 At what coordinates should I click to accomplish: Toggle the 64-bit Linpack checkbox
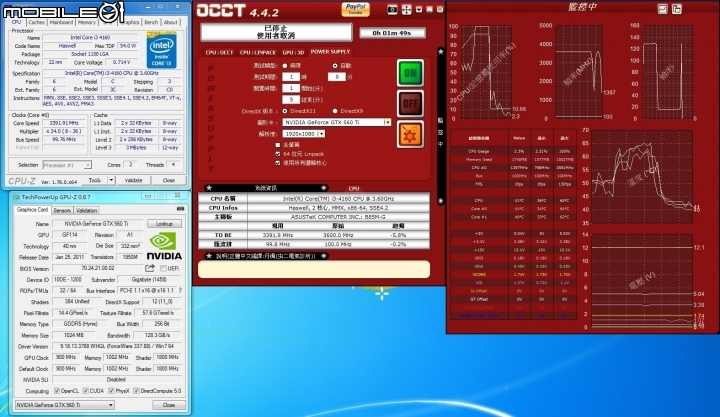tap(278, 154)
